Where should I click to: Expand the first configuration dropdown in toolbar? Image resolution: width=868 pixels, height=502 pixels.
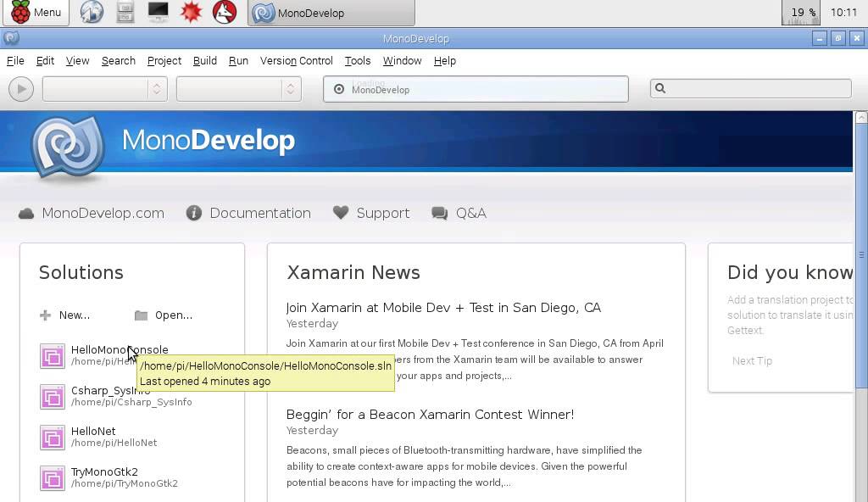(x=104, y=89)
